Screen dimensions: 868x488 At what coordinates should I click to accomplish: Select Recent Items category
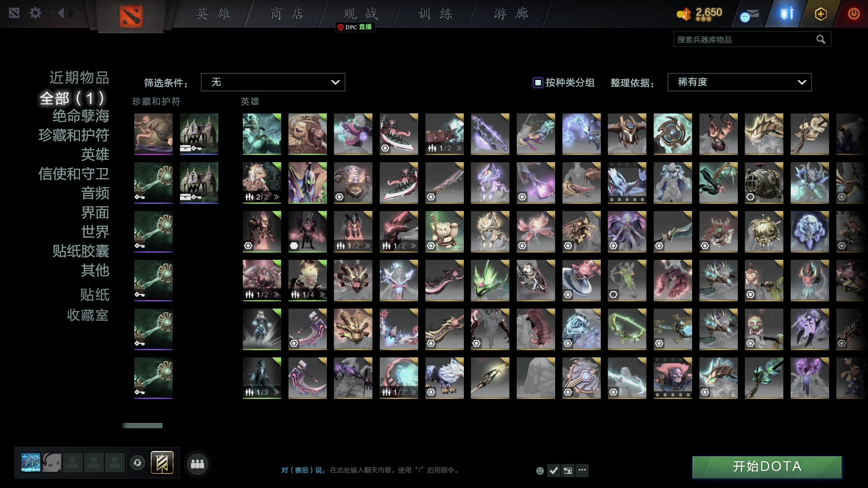pyautogui.click(x=79, y=78)
